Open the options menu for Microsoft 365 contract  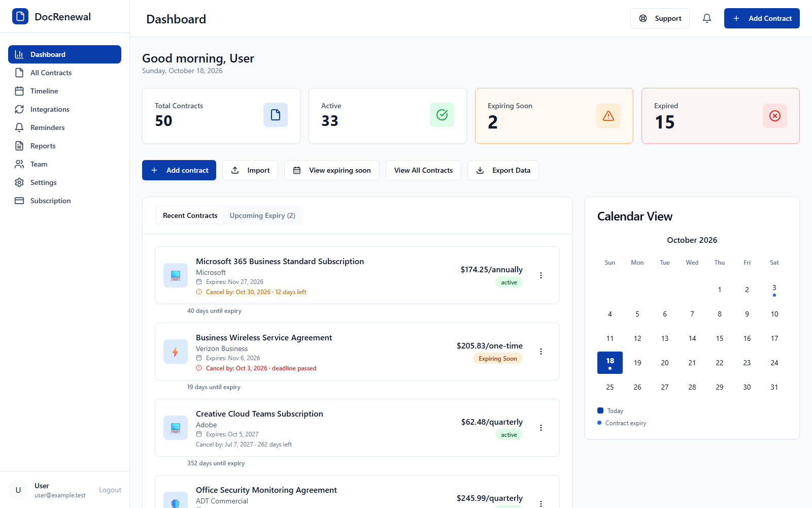541,275
